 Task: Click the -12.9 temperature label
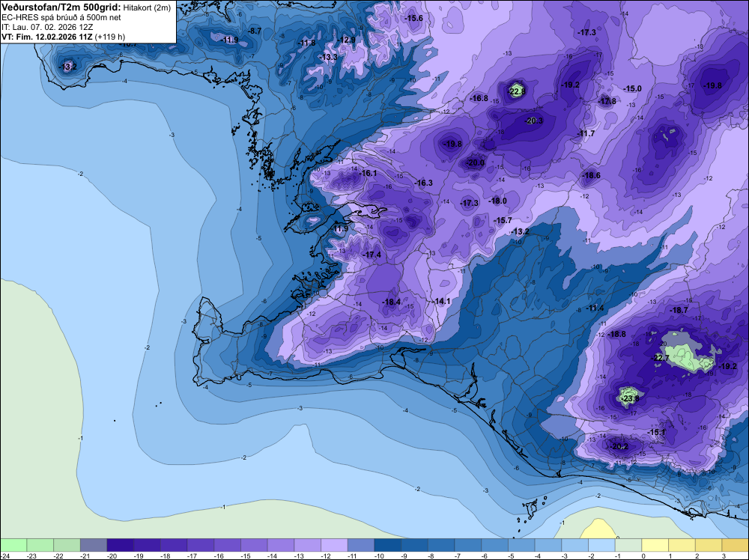(x=346, y=40)
